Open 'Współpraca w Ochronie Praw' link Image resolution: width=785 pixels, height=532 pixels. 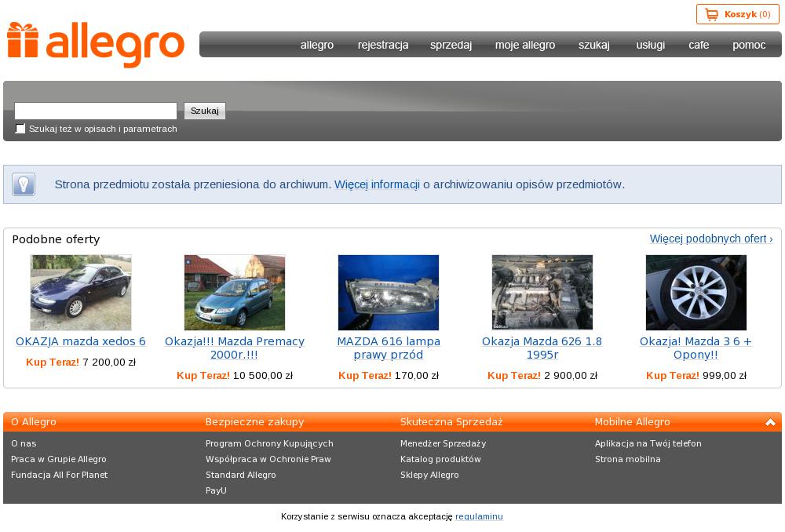click(268, 459)
